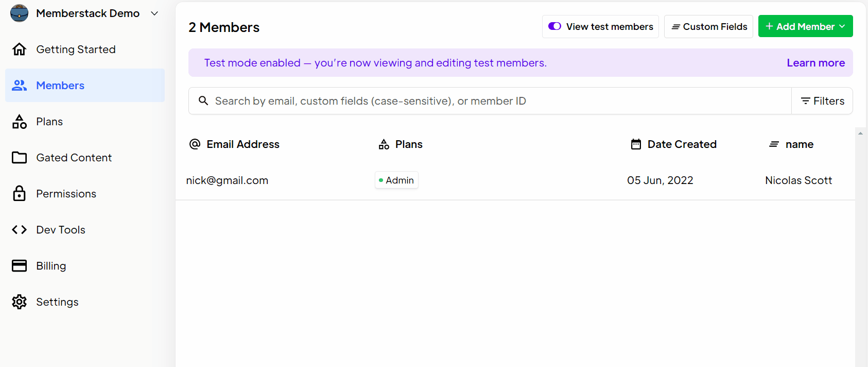Toggle the View test members switch

(x=554, y=26)
